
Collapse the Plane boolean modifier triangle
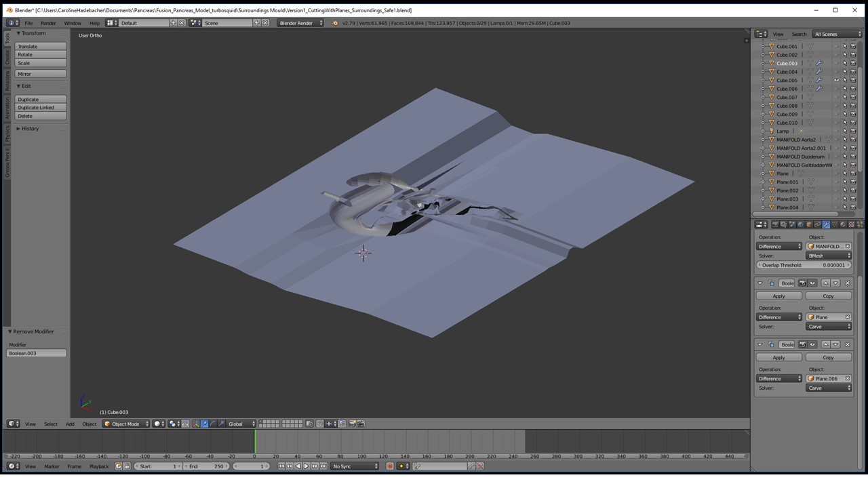click(x=760, y=283)
